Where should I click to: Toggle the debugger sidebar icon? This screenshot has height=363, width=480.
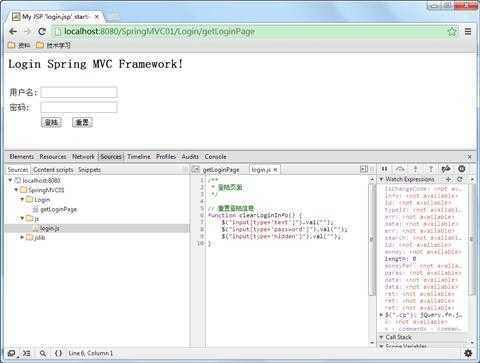(364, 169)
